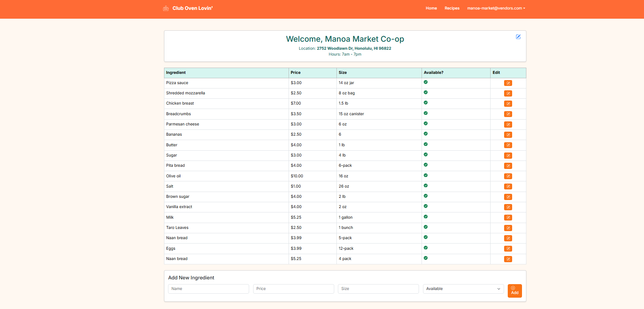
Task: Click the availability checkmark for Salt
Action: pos(426,185)
